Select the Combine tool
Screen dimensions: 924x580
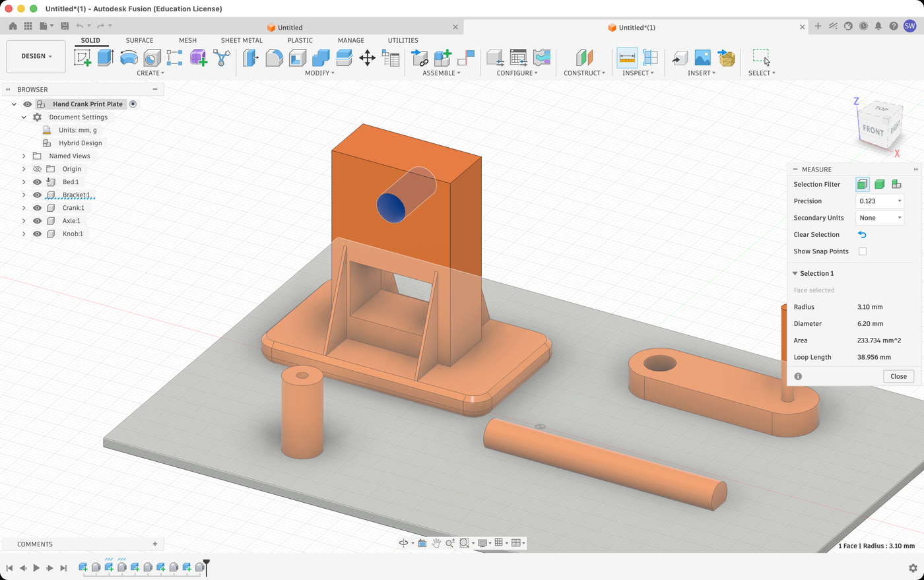pyautogui.click(x=321, y=58)
